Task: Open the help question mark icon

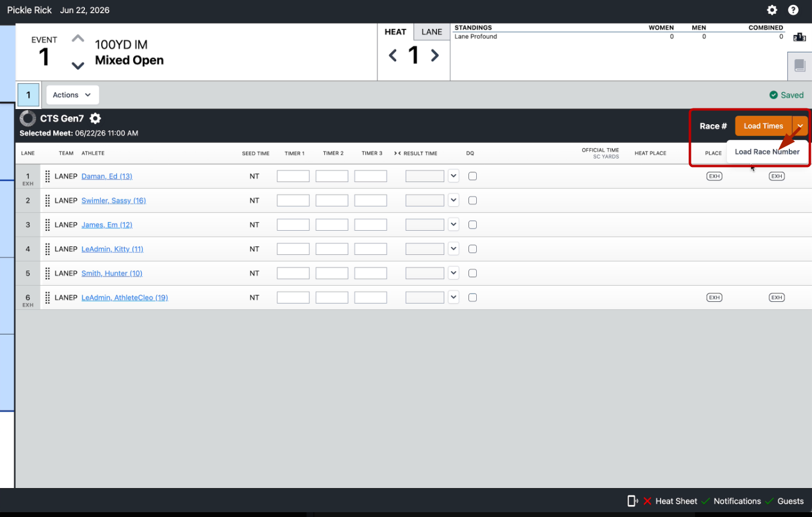Action: [x=793, y=10]
